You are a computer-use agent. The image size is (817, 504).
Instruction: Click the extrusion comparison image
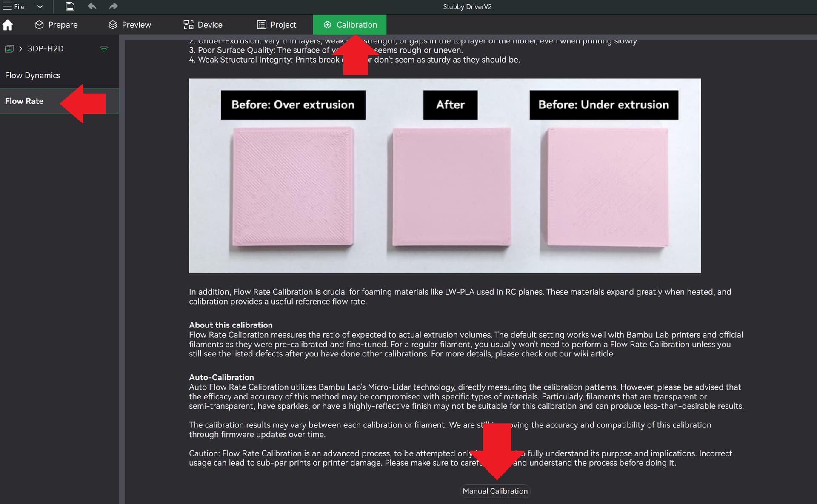445,175
